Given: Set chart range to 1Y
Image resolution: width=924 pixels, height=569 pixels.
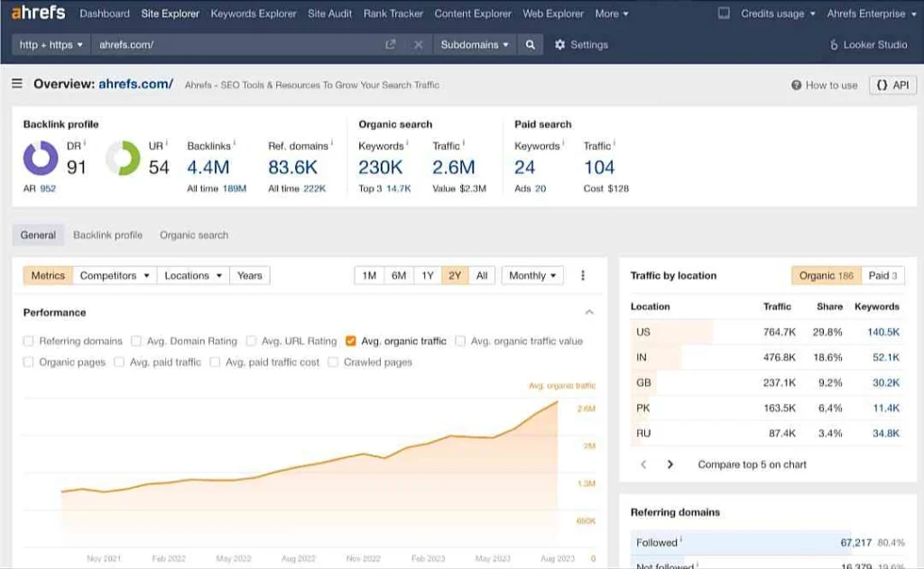Looking at the screenshot, I should (x=427, y=275).
